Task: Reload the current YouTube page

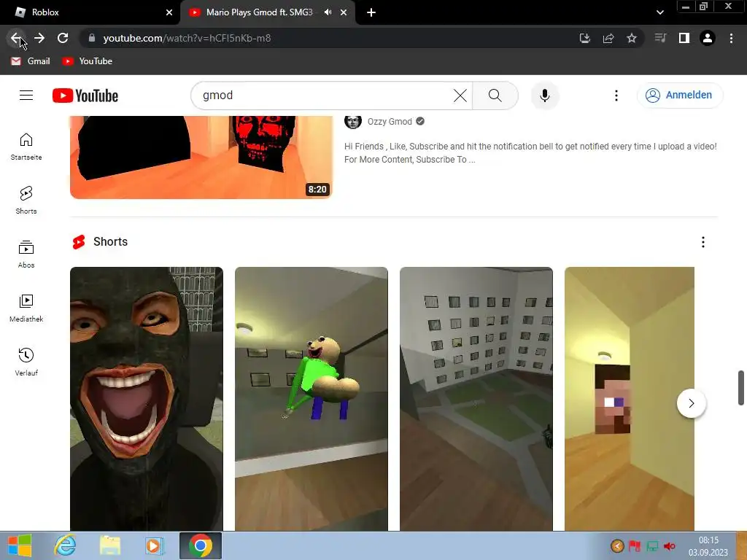Action: pos(63,38)
